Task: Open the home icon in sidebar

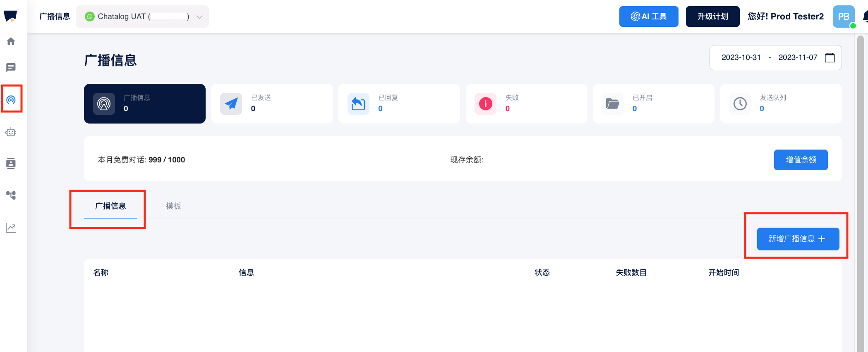Action: coord(11,41)
